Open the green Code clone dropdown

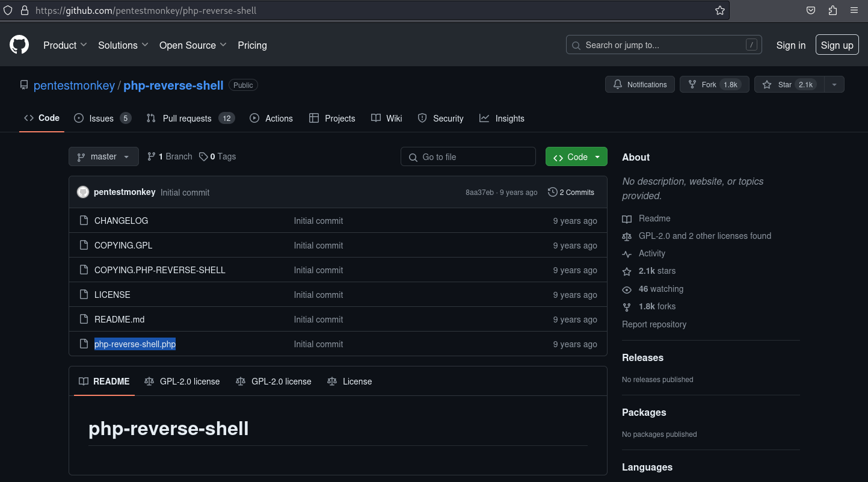[576, 156]
